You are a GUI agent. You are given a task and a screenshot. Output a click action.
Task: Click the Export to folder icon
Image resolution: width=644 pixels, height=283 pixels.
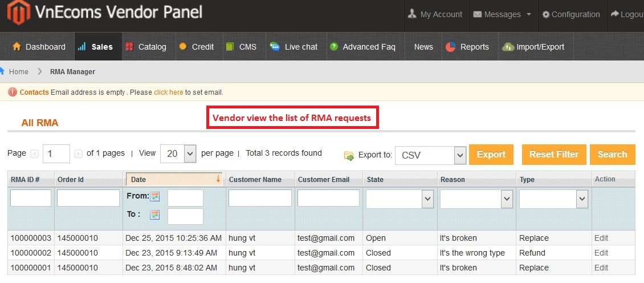[349, 156]
